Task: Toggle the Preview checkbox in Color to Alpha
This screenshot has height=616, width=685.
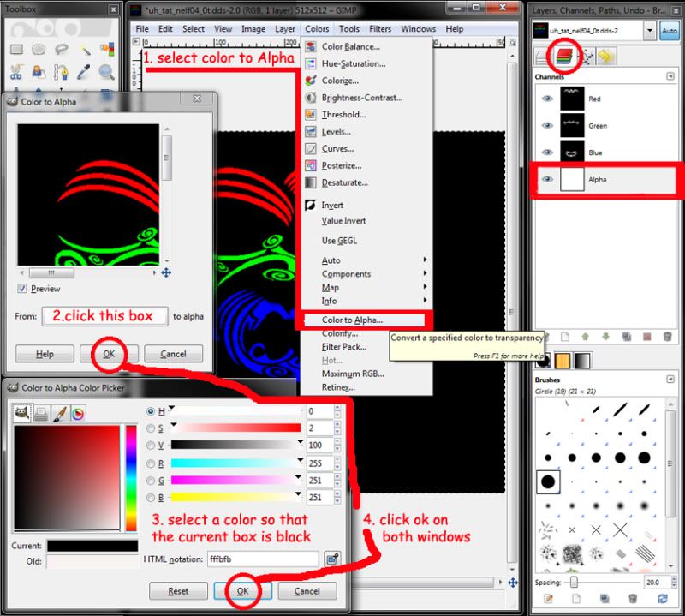Action: point(21,289)
